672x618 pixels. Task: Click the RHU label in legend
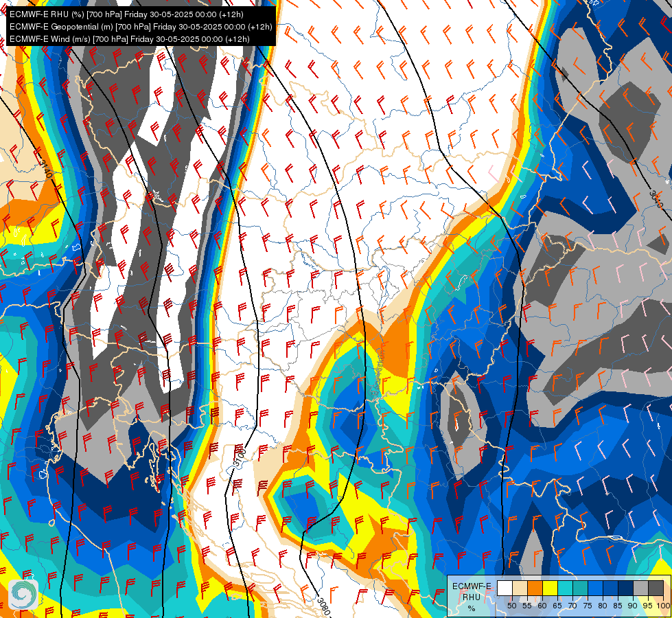[472, 597]
